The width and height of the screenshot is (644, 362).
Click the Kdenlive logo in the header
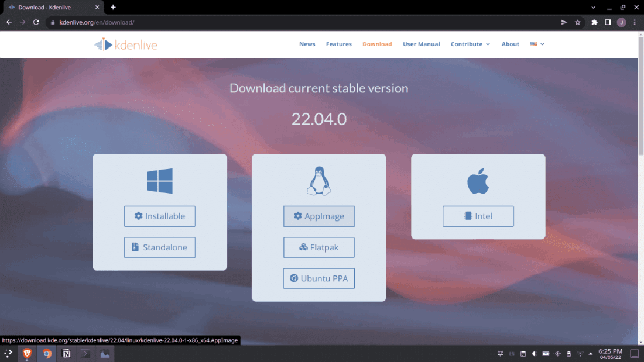126,44
